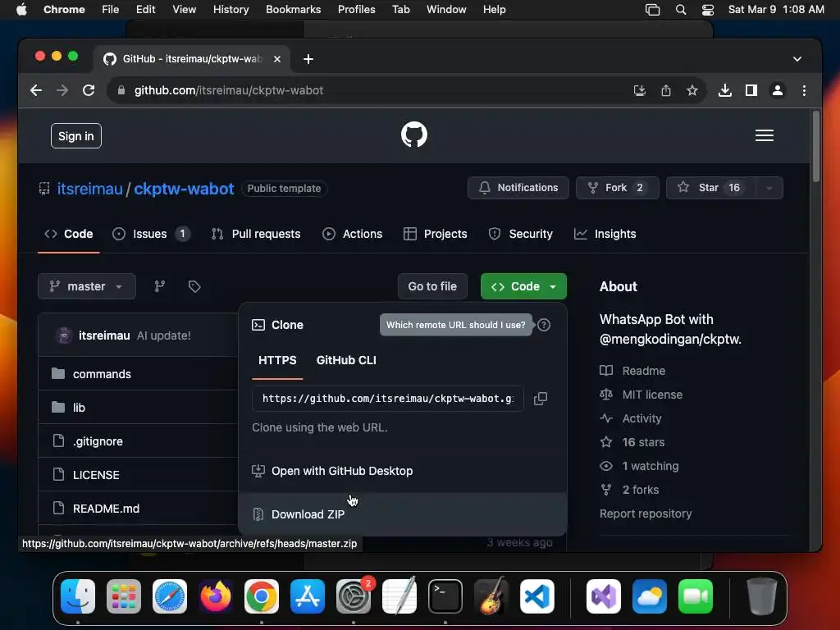Open the ckptw-wabot repository link
This screenshot has height=630, width=840.
coord(184,189)
